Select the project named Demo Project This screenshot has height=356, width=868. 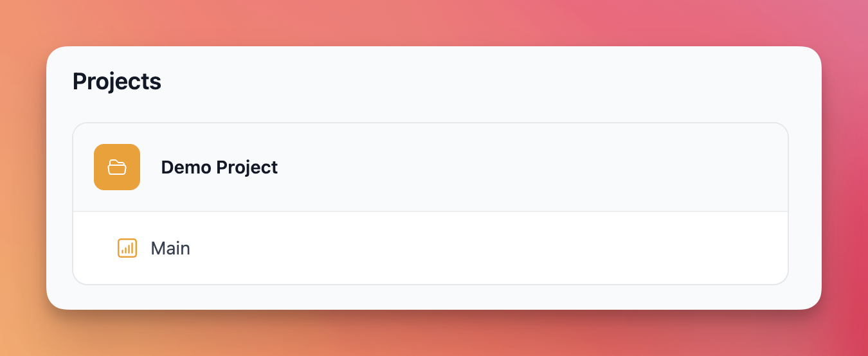pyautogui.click(x=219, y=167)
